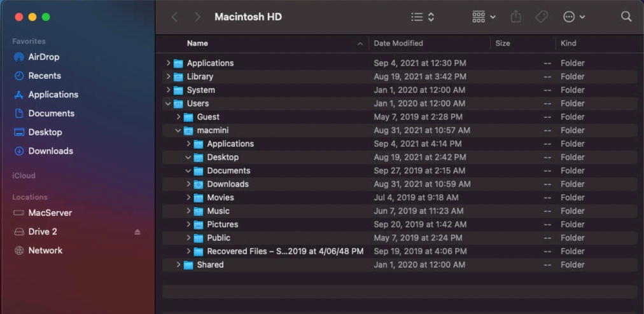This screenshot has height=314, width=644.
Task: Eject Drive 2 using the eject icon
Action: pyautogui.click(x=137, y=232)
